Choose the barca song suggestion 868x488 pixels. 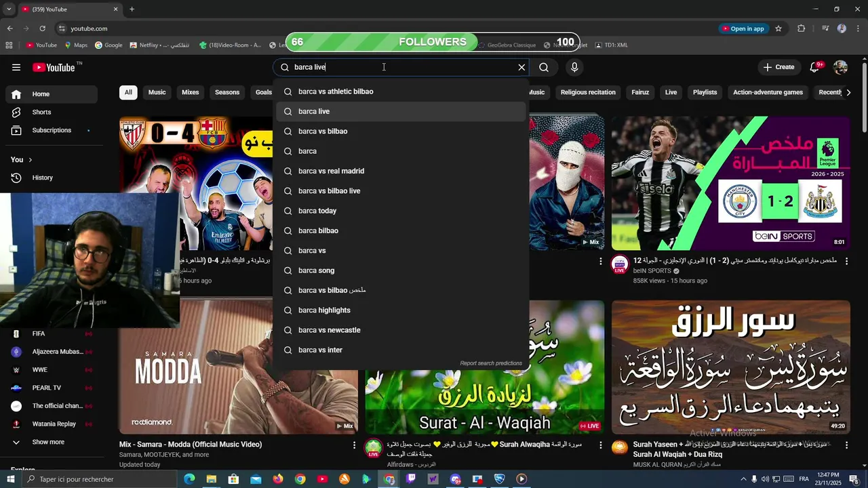coord(401,270)
